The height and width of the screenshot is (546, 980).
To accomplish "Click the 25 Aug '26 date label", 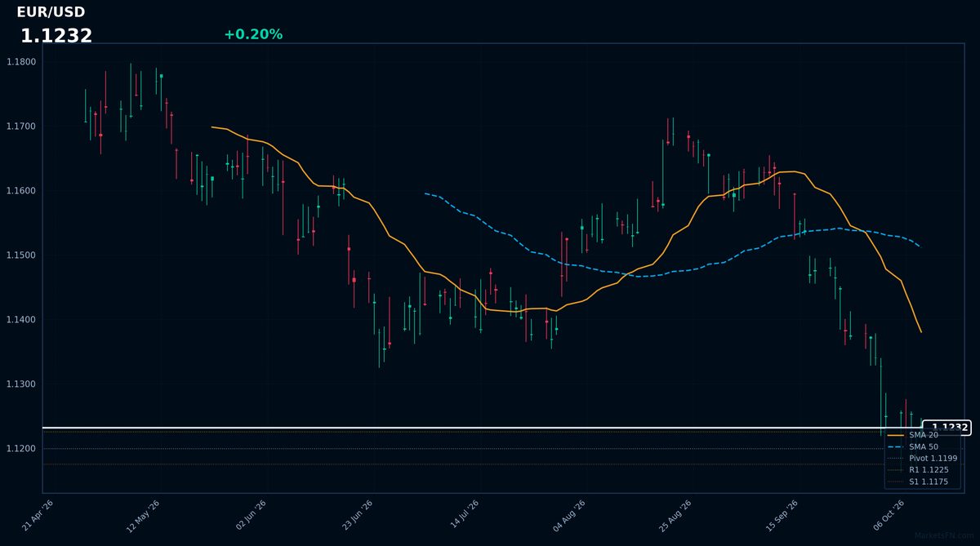I will coord(675,516).
